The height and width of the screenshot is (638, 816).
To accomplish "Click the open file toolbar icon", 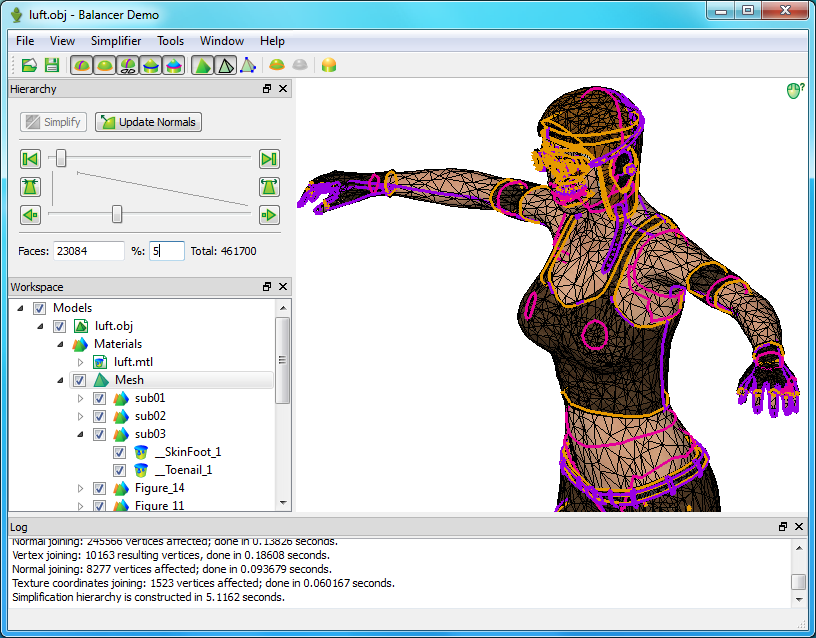I will pyautogui.click(x=29, y=65).
